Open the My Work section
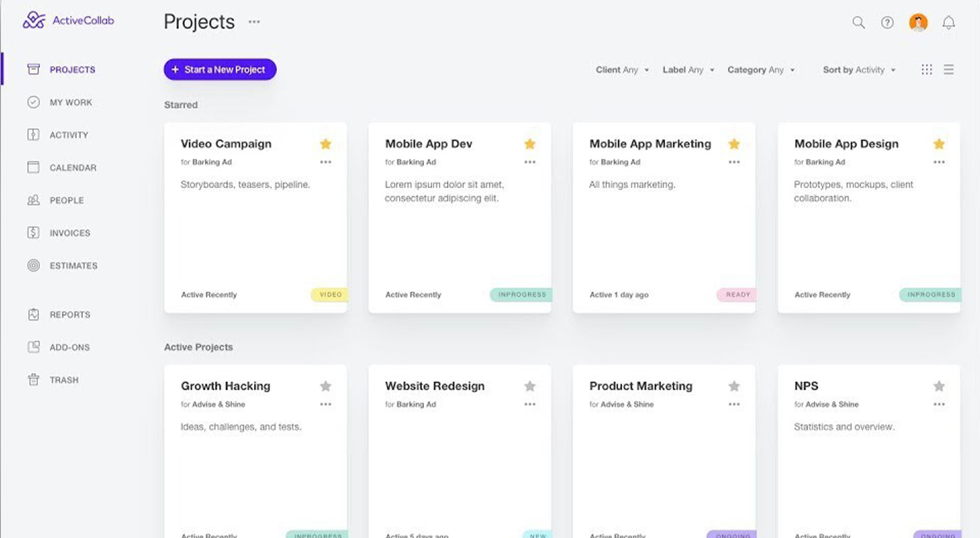This screenshot has width=980, height=538. (x=71, y=103)
